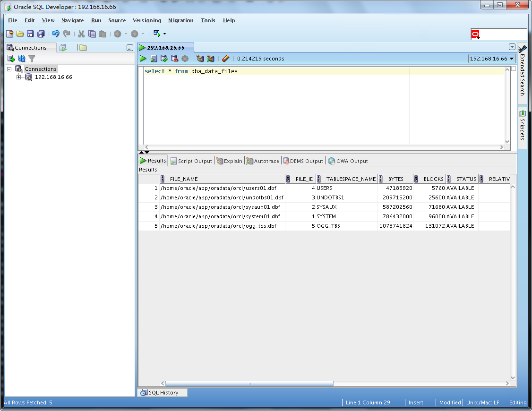Viewport: 532px width, 411px height.
Task: Click in the SQL editor query line
Action: pyautogui.click(x=324, y=71)
